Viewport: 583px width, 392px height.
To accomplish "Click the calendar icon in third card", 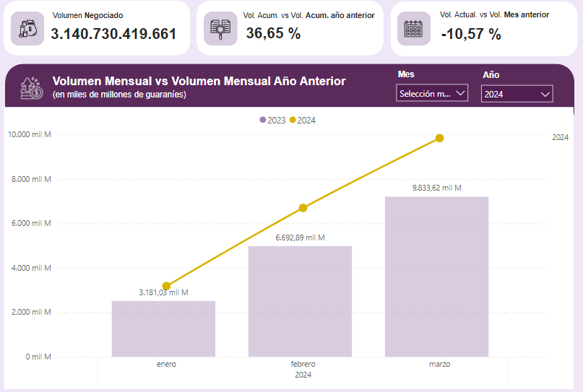I will click(413, 28).
